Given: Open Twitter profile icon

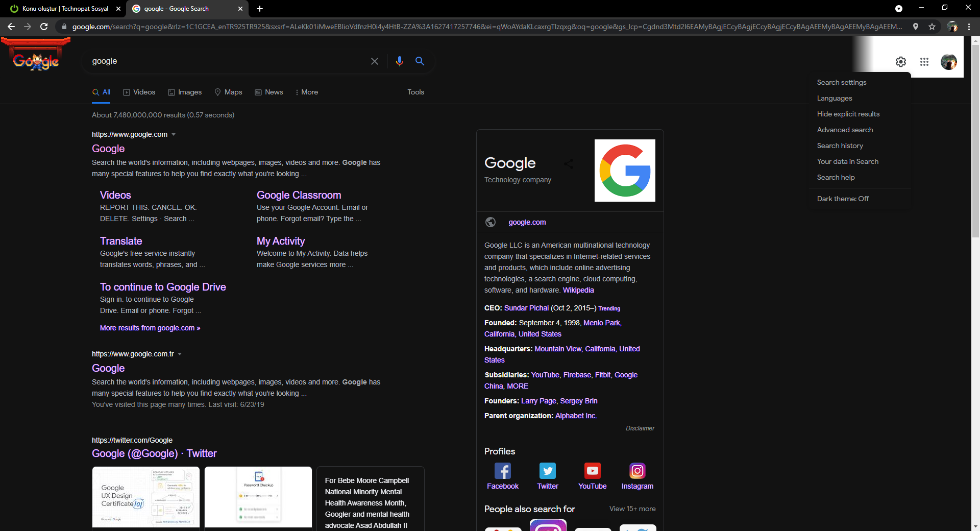Looking at the screenshot, I should (x=548, y=471).
